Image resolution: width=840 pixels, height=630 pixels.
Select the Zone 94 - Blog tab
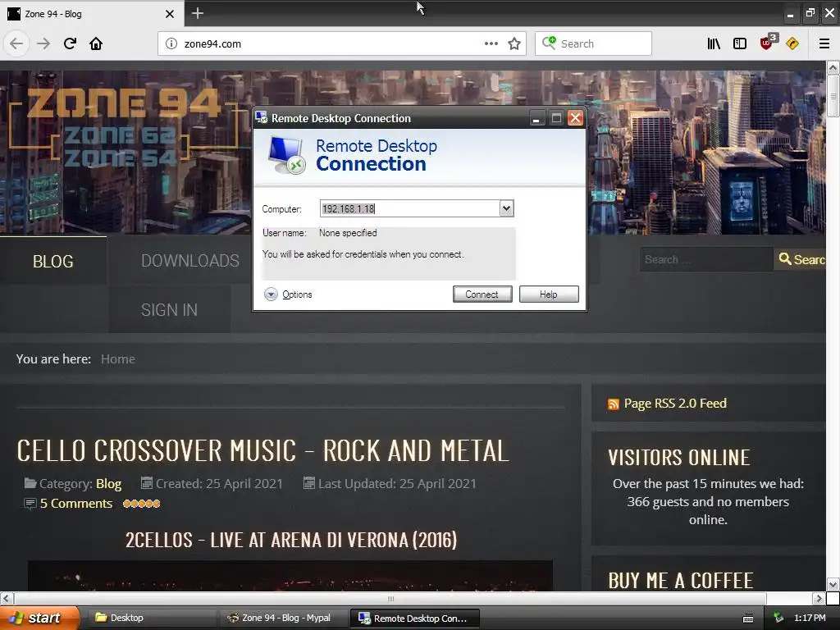pos(91,14)
